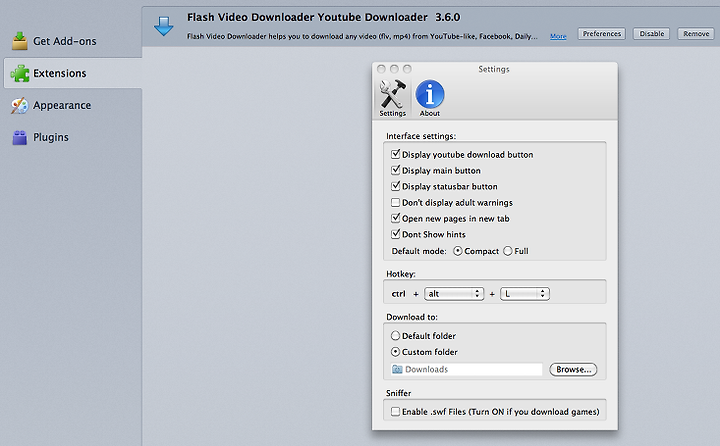Image resolution: width=720 pixels, height=446 pixels.
Task: Open the alt hotkey modifier dropdown
Action: (454, 294)
